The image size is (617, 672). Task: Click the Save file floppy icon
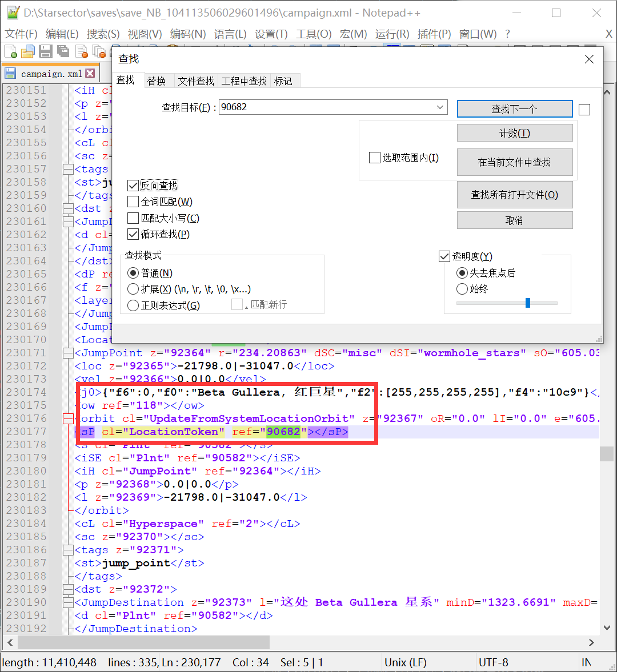(46, 52)
